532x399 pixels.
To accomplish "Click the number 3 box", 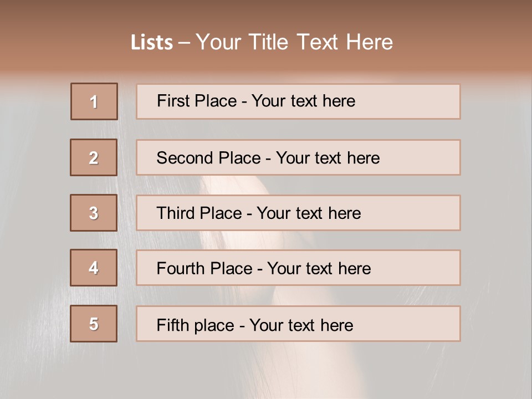I will tap(94, 213).
